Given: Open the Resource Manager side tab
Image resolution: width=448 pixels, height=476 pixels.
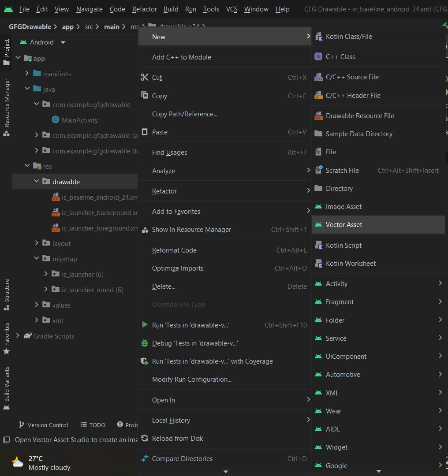Looking at the screenshot, I should pos(6,108).
